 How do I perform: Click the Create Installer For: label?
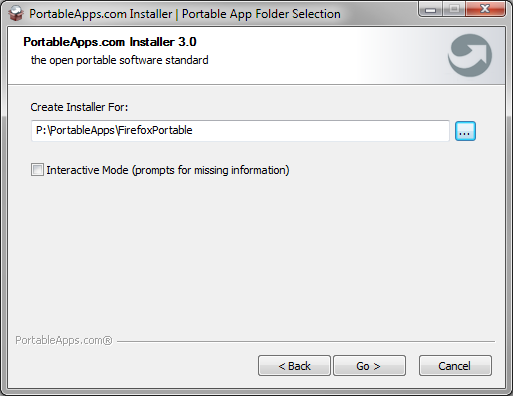(x=79, y=107)
